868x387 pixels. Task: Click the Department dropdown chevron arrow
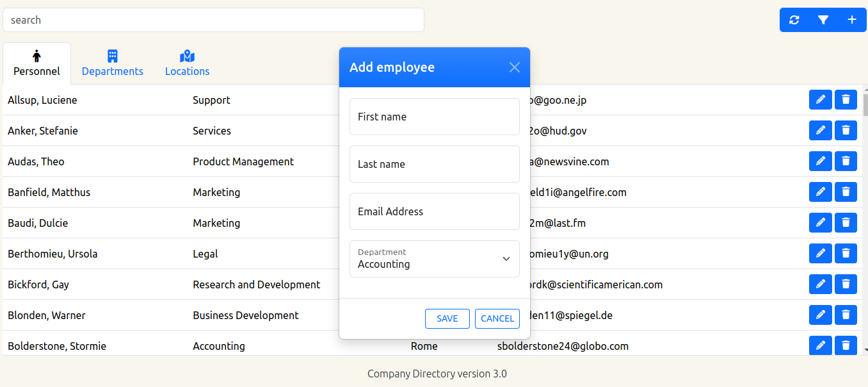click(506, 259)
